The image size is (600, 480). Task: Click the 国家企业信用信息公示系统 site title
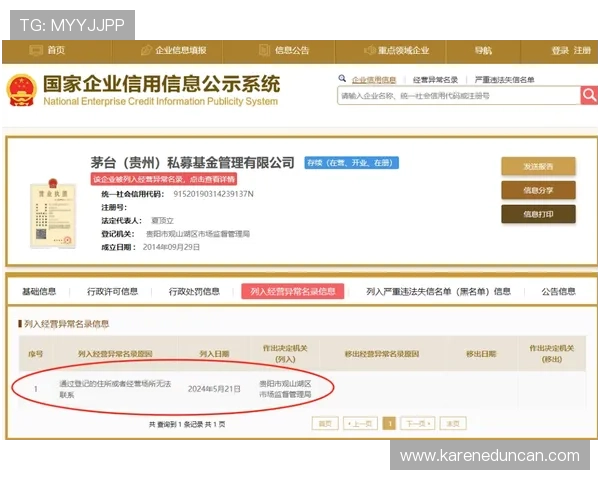pos(161,83)
